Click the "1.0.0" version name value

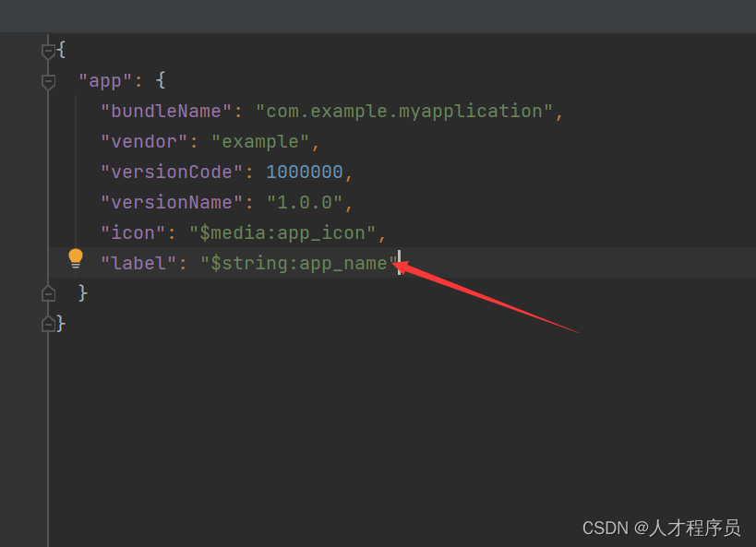305,202
